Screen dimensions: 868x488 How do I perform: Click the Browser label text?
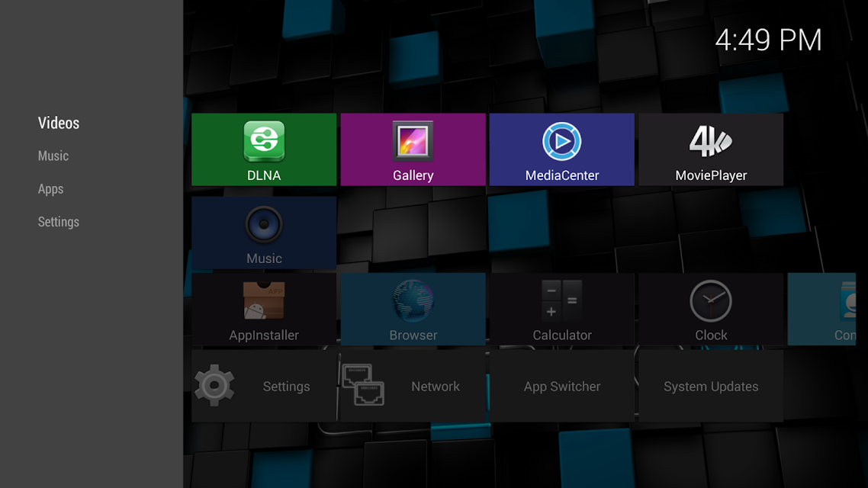tap(413, 335)
